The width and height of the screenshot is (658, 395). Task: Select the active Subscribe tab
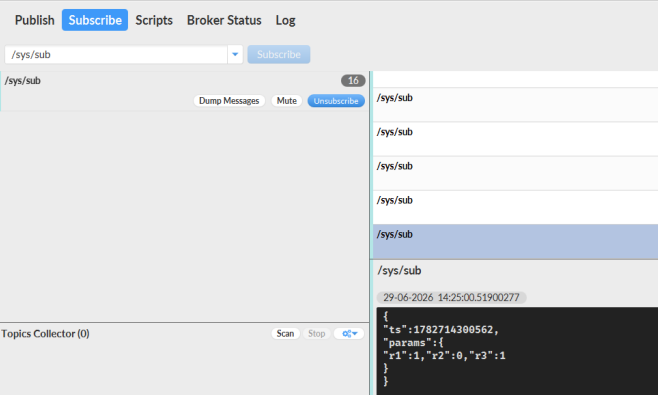coord(95,20)
